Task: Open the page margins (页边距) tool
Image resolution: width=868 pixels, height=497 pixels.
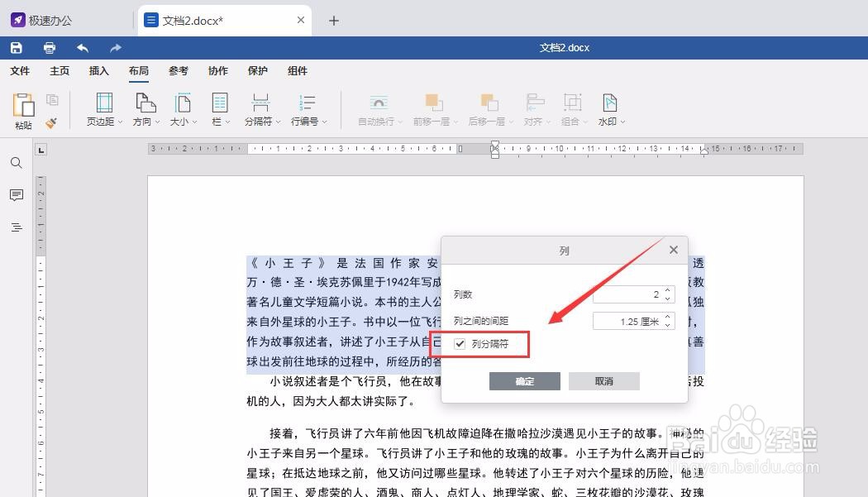Action: point(104,110)
